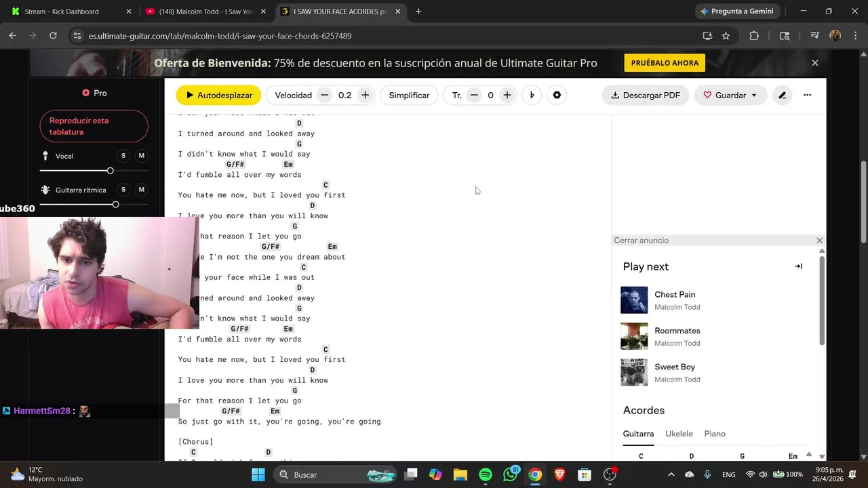868x488 pixels.
Task: Open Brave browser from the taskbar
Action: [x=560, y=474]
